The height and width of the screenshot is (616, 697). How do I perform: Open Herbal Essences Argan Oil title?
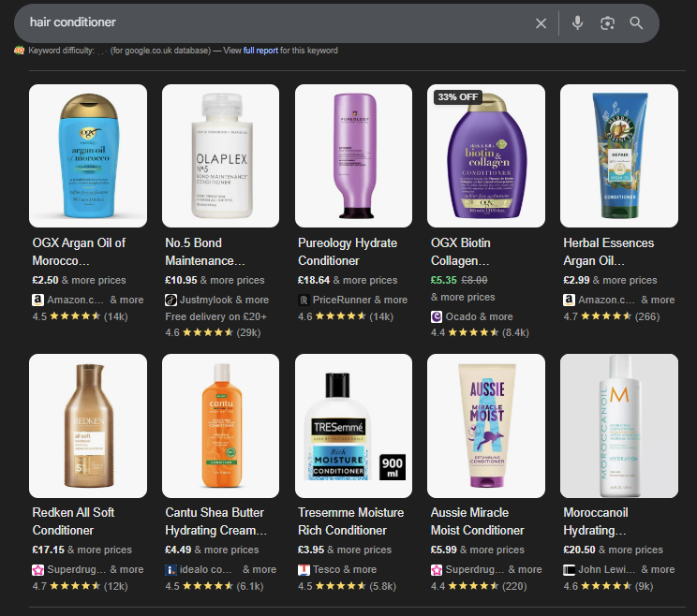coord(609,252)
